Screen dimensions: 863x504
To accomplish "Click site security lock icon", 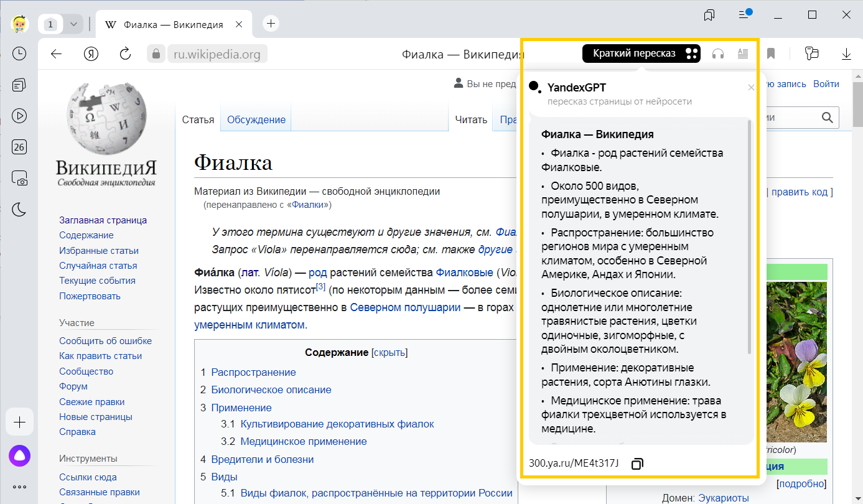I will click(x=156, y=54).
